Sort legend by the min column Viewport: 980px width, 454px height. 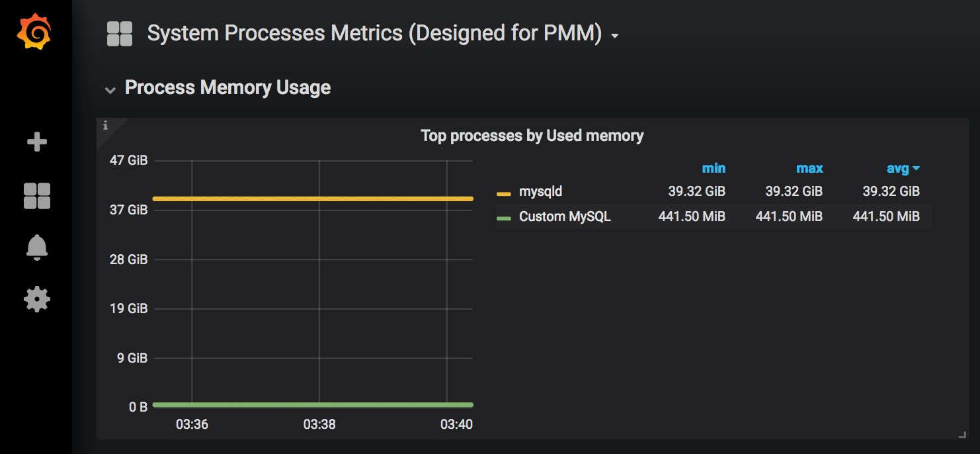point(714,168)
